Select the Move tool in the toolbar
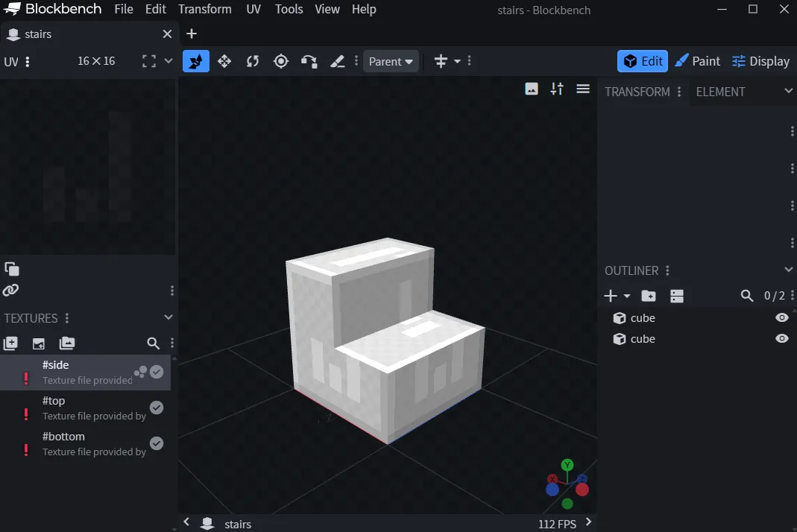 coord(224,61)
